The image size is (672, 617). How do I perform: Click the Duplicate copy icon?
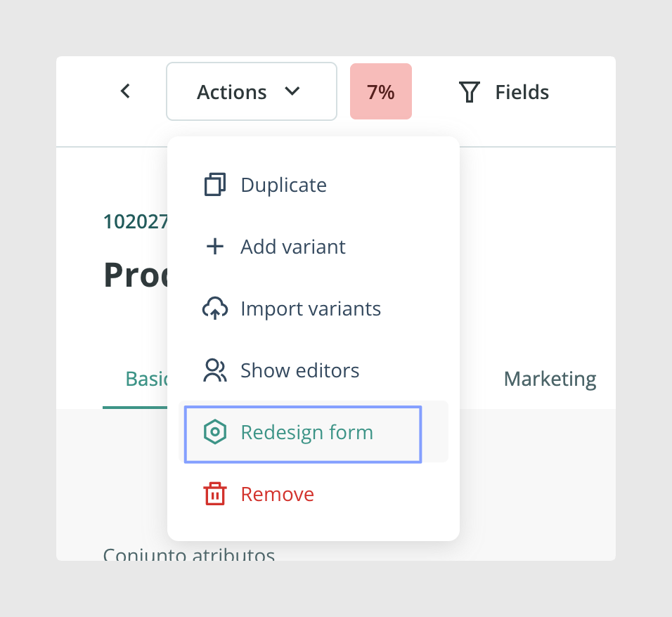tap(214, 185)
